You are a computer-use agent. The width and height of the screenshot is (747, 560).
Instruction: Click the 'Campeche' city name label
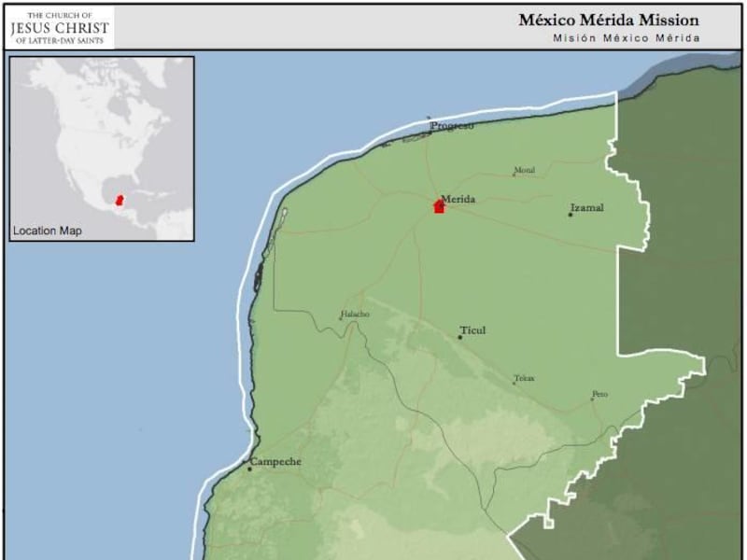(280, 462)
